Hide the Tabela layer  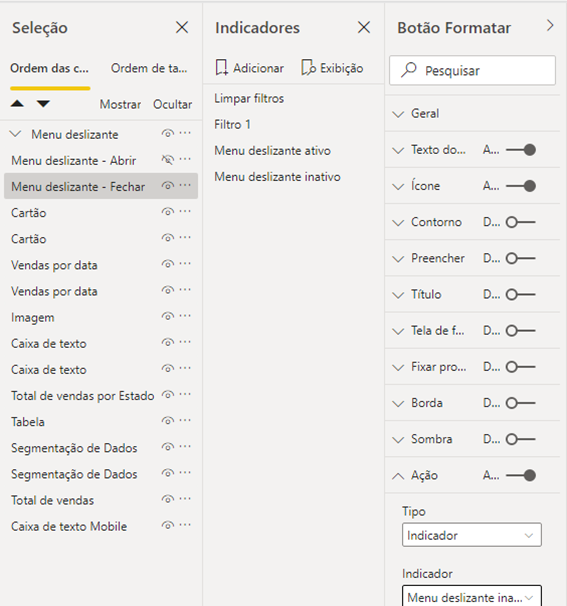pyautogui.click(x=167, y=421)
